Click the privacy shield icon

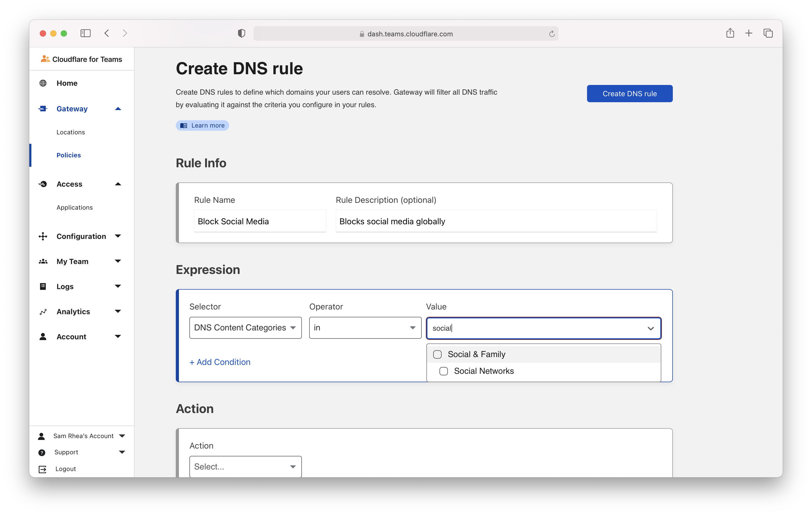pyautogui.click(x=241, y=33)
